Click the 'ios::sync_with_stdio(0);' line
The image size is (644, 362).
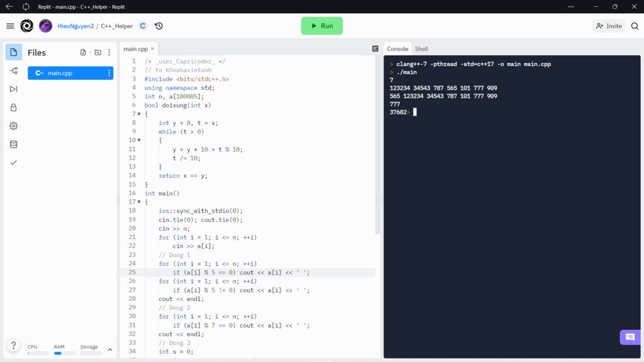tap(201, 211)
